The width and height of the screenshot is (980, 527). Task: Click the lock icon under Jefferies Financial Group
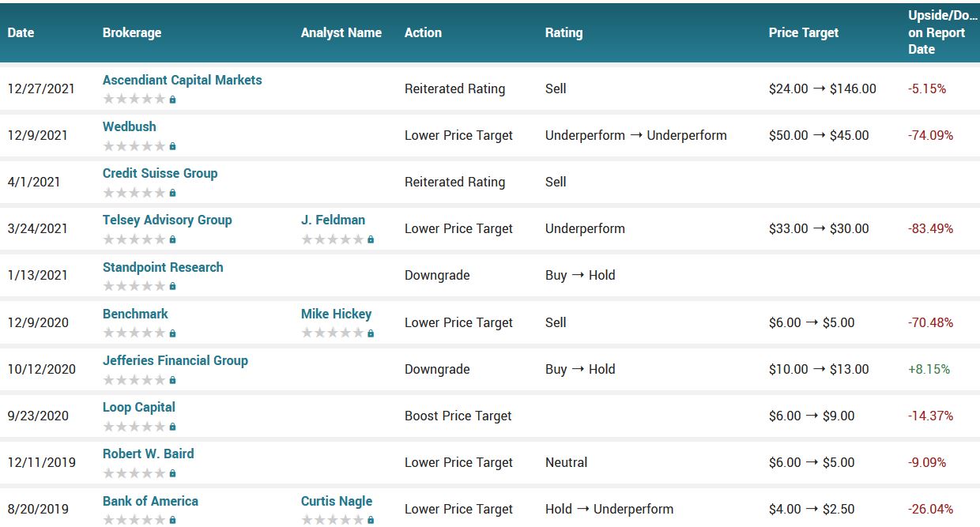pos(173,380)
